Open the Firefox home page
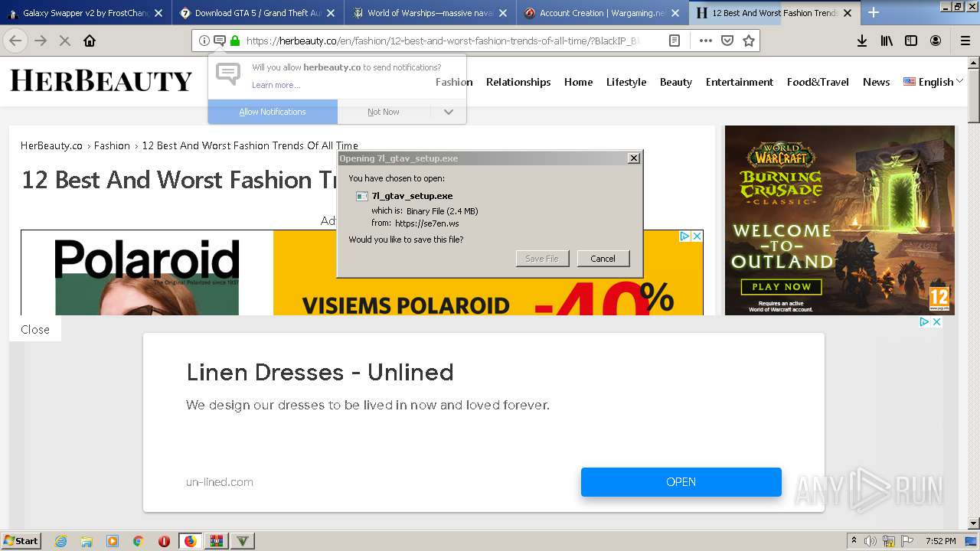980x551 pixels. [90, 41]
